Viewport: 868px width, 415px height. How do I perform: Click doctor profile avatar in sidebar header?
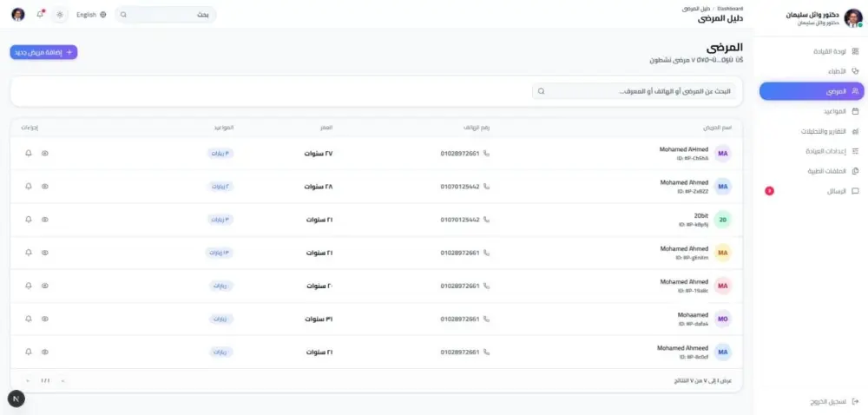tap(853, 17)
